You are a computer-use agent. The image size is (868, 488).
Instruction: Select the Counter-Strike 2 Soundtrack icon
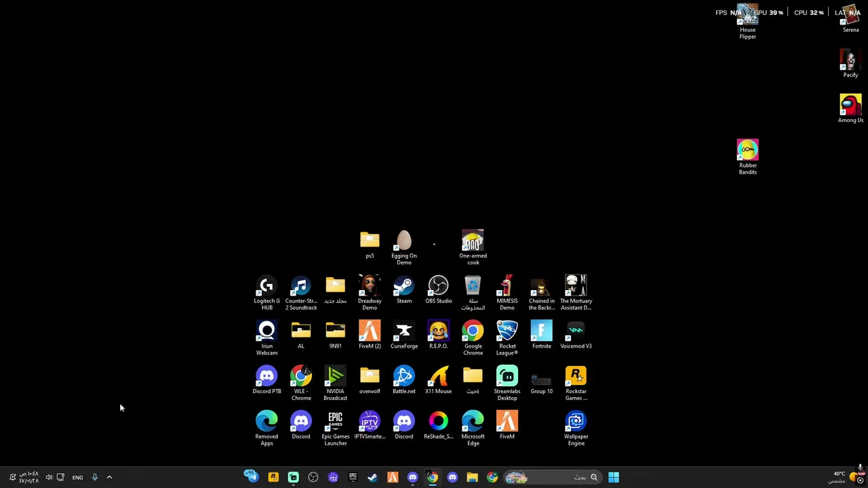301,293
